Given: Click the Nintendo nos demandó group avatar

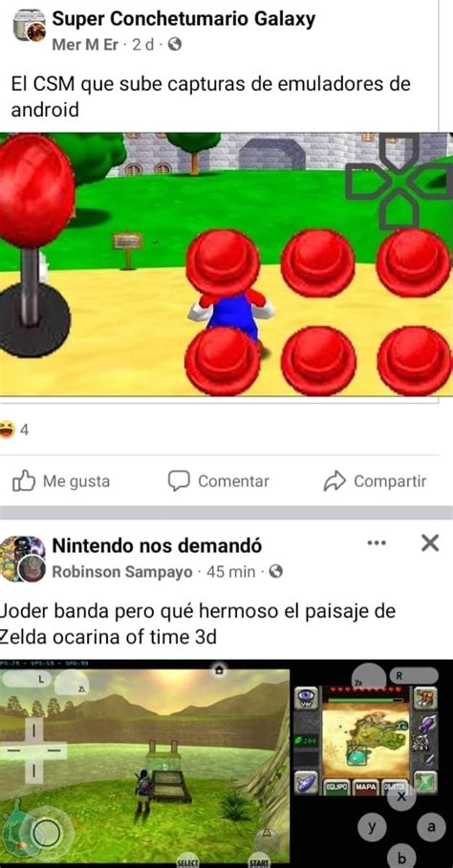Looking at the screenshot, I should pyautogui.click(x=23, y=559).
